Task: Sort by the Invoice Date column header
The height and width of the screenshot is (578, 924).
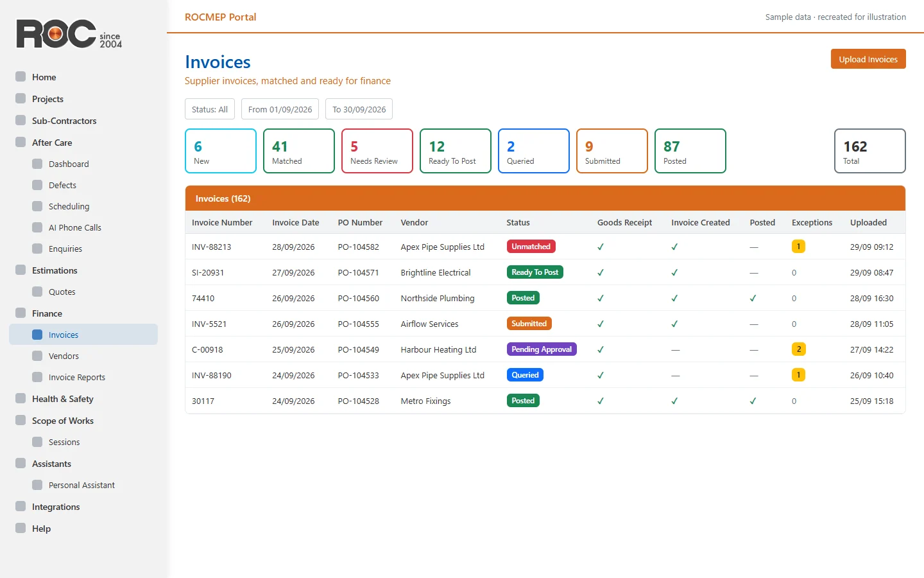Action: [295, 223]
